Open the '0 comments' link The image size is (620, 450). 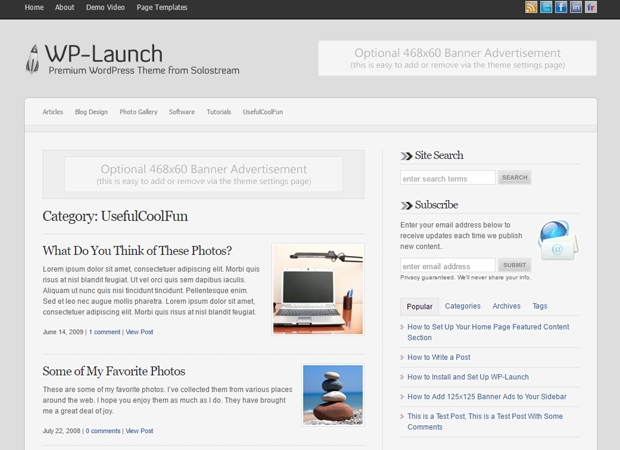(x=103, y=431)
